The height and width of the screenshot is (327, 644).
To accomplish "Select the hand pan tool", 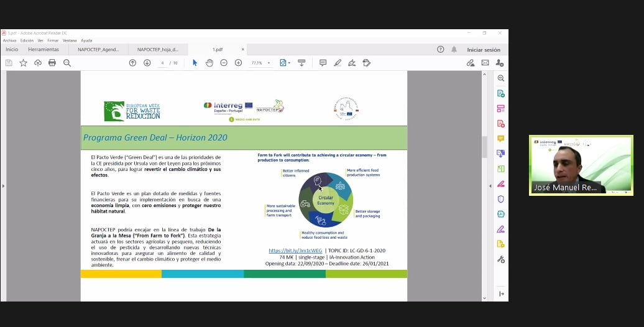I will [209, 63].
